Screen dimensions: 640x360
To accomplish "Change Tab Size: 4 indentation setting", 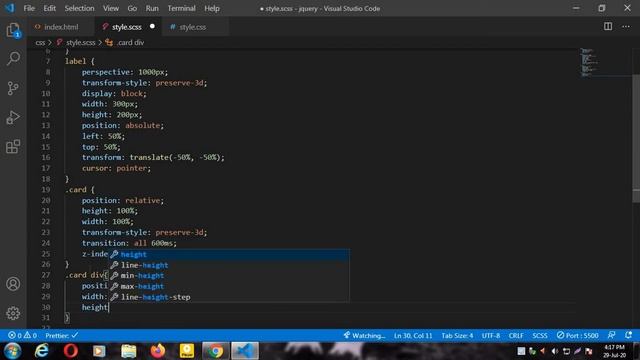I will tap(457, 335).
